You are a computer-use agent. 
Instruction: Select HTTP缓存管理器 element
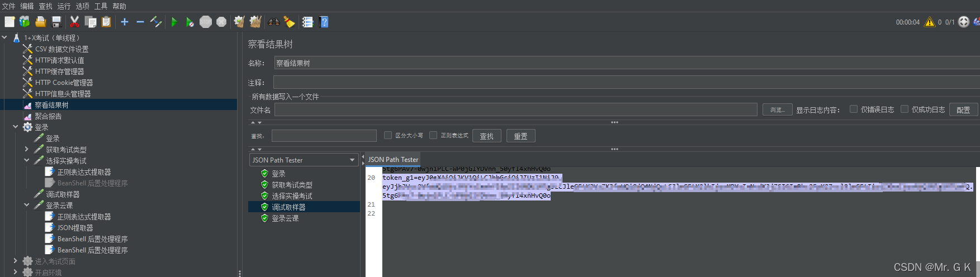tap(59, 71)
